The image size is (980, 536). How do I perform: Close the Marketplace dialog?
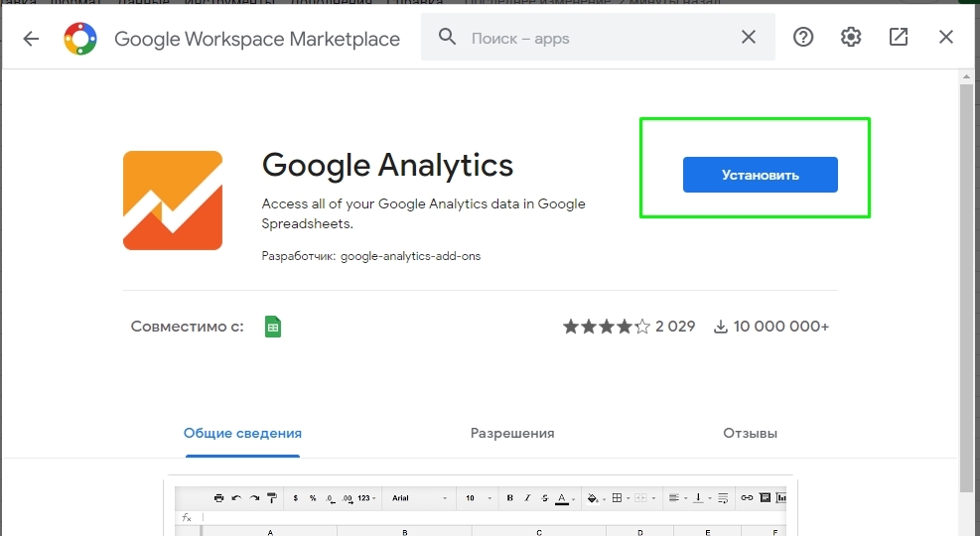click(945, 38)
